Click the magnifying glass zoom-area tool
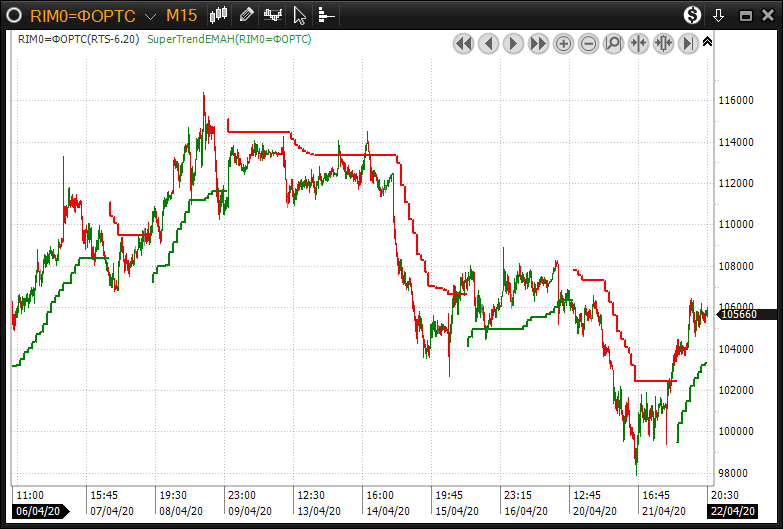 [x=613, y=43]
